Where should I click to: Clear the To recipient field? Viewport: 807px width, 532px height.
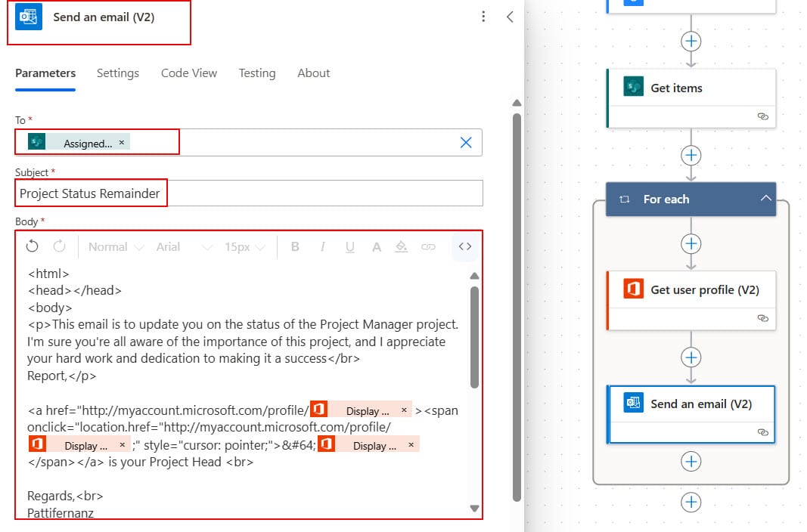[466, 142]
